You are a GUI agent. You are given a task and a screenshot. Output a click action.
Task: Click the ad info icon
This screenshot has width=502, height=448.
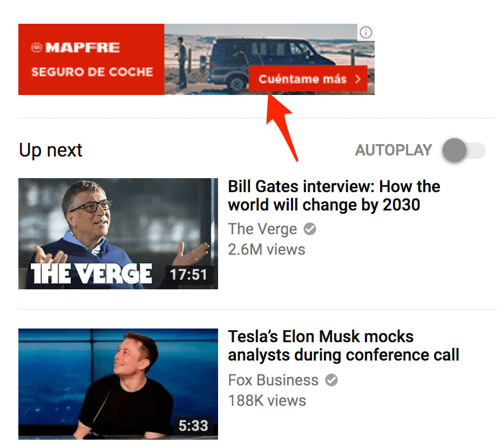pos(365,32)
